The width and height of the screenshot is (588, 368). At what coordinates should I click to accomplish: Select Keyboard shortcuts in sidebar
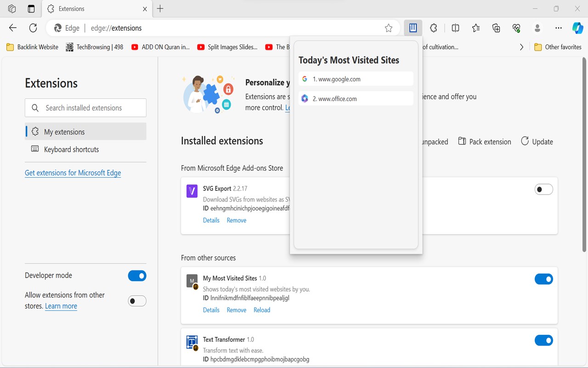pyautogui.click(x=86, y=149)
